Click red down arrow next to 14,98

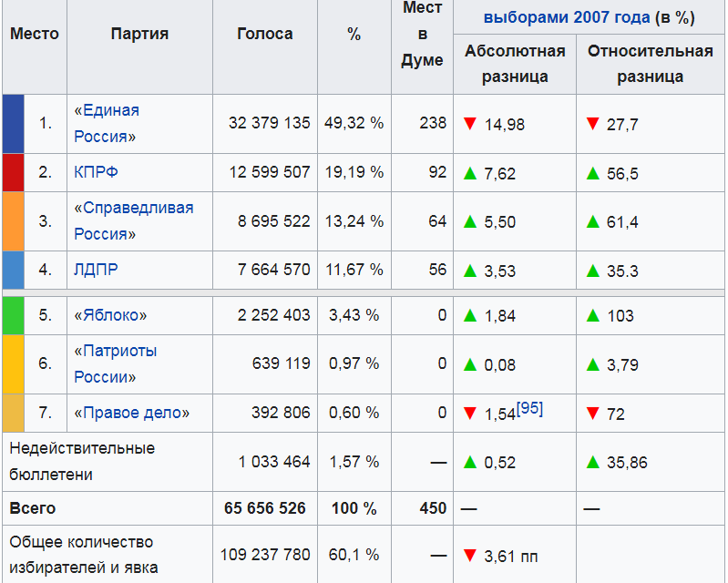pos(470,124)
